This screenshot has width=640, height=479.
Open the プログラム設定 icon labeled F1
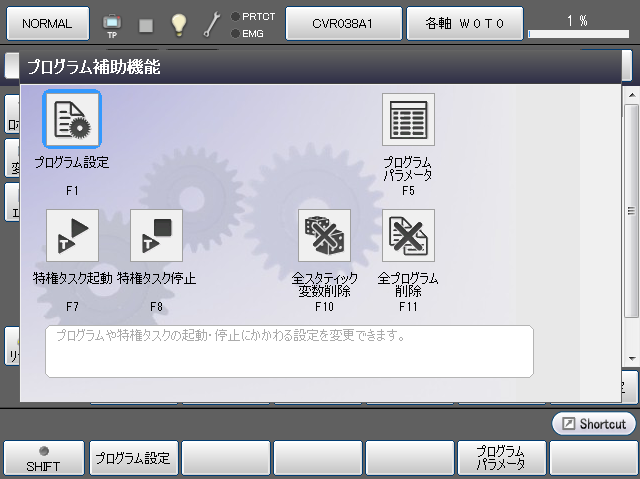point(71,119)
